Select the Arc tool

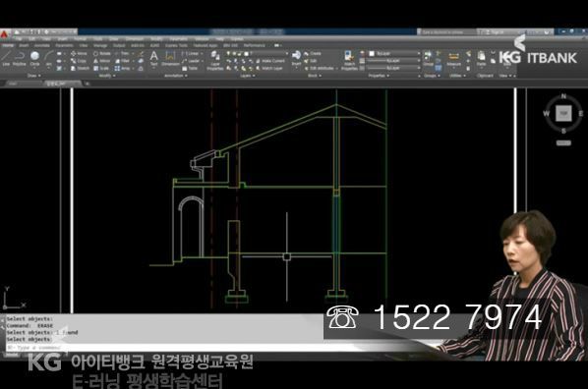click(49, 59)
